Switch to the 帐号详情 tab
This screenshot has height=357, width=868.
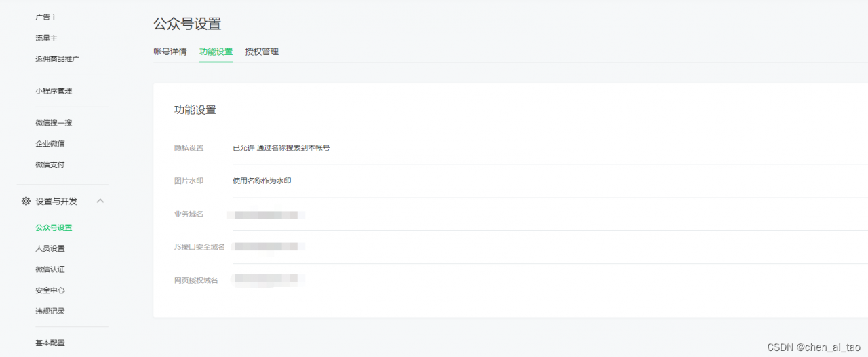[x=170, y=52]
